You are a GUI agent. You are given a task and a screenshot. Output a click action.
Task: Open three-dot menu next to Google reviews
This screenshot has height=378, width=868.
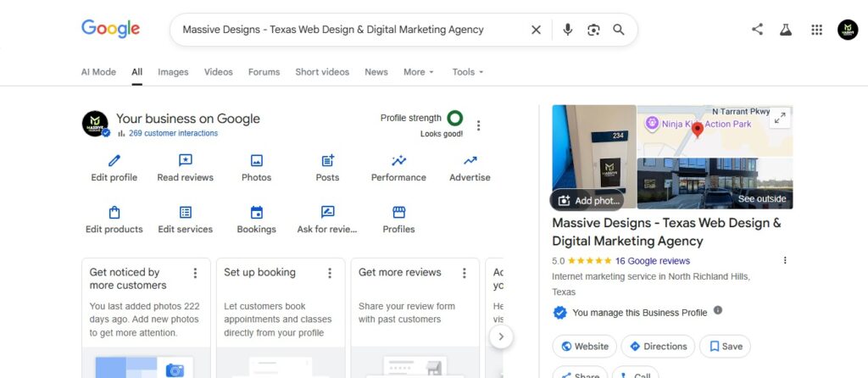click(x=784, y=260)
